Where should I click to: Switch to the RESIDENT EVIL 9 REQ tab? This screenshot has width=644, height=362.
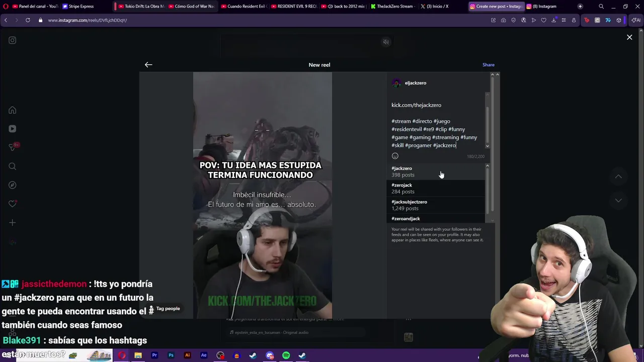pos(294,7)
